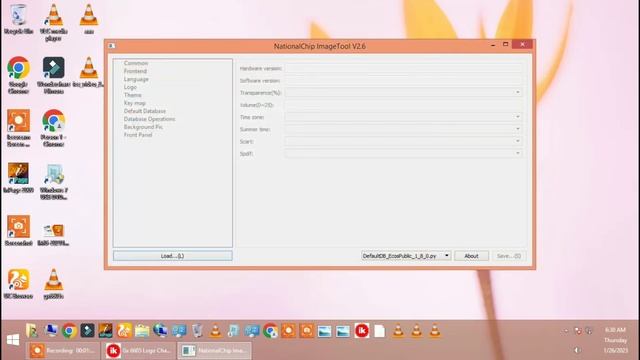
Task: Switch to the Recording taskbar window
Action: (x=63, y=351)
